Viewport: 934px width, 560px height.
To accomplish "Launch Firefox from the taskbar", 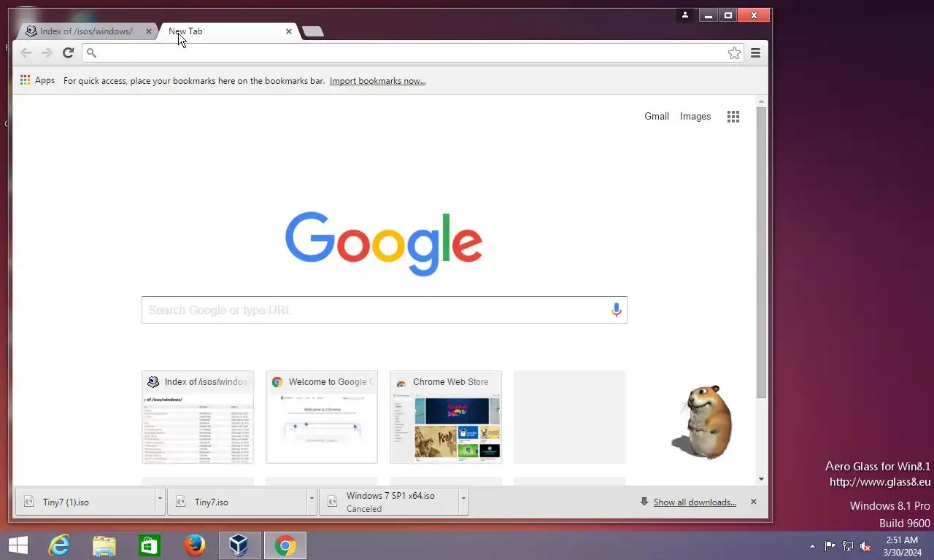I will tap(195, 545).
